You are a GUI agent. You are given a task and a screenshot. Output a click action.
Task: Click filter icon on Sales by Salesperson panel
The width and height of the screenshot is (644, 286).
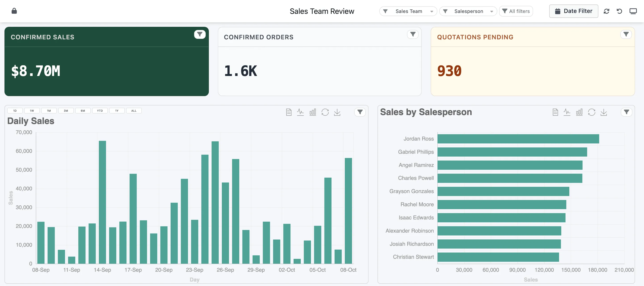[x=627, y=112]
